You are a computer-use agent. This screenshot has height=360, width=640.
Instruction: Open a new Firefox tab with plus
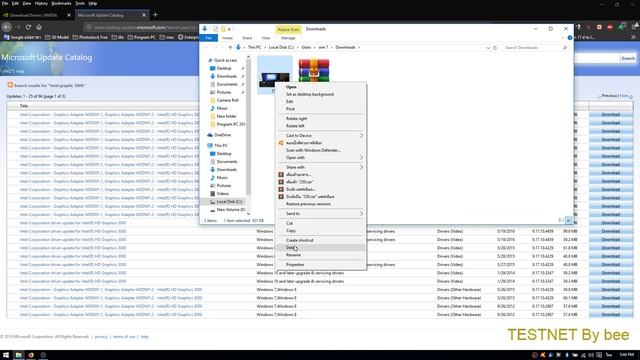coord(155,15)
